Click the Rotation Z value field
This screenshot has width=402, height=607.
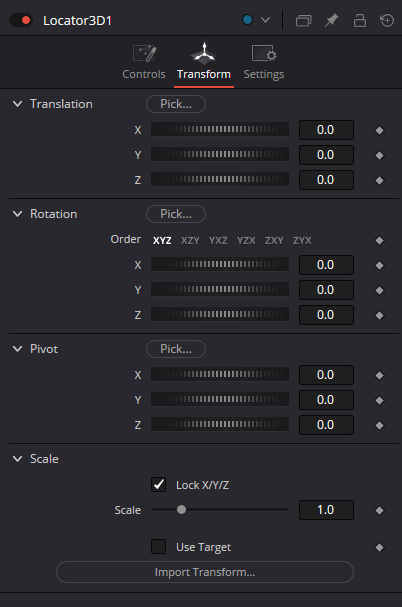point(326,315)
